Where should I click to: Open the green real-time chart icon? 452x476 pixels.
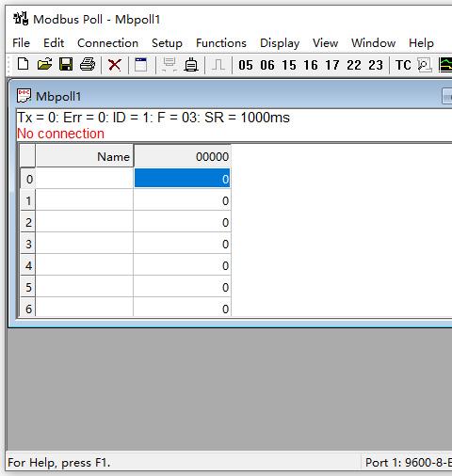click(445, 65)
